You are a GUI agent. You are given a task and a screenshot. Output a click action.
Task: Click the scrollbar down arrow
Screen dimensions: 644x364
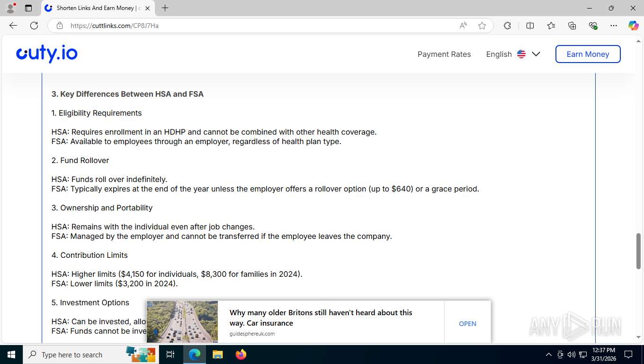tap(638, 337)
